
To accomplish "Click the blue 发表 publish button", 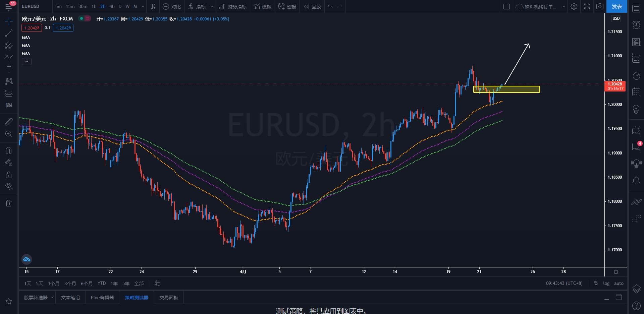I will (x=616, y=6).
